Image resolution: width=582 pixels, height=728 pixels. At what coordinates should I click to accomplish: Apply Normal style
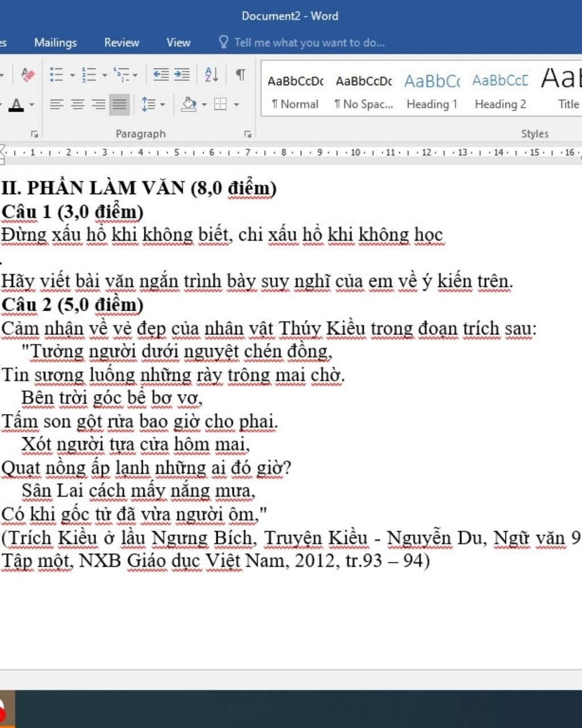tap(295, 91)
